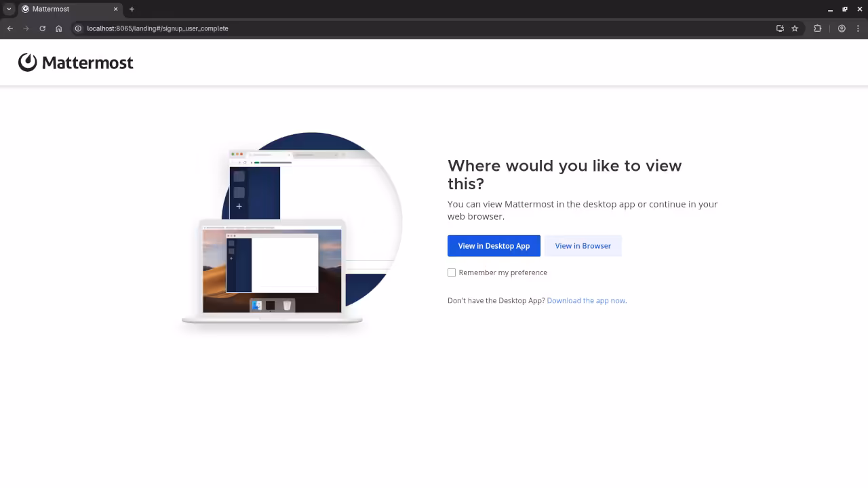Image resolution: width=868 pixels, height=488 pixels.
Task: Open the browser three-dot menu
Action: (x=859, y=28)
